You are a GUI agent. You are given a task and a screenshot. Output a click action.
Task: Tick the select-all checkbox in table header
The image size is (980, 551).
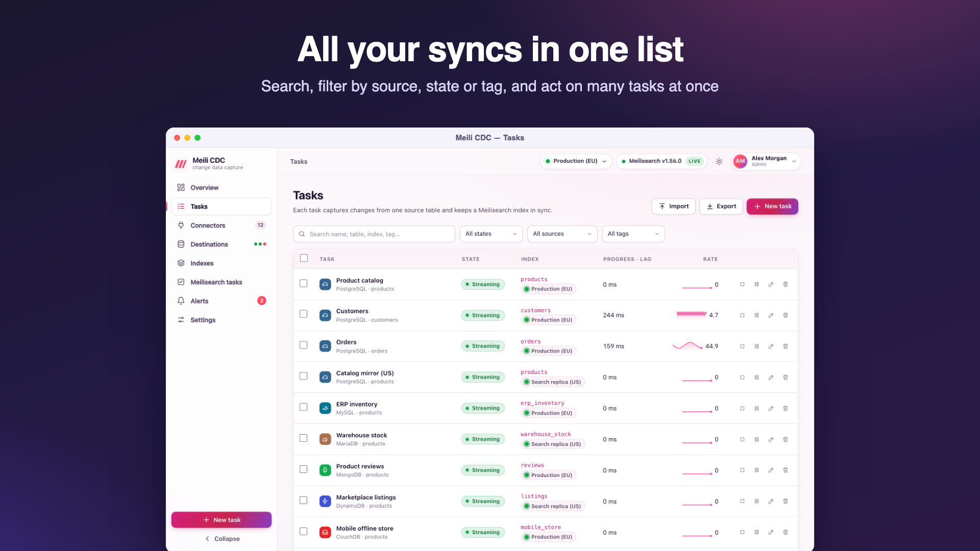click(304, 258)
